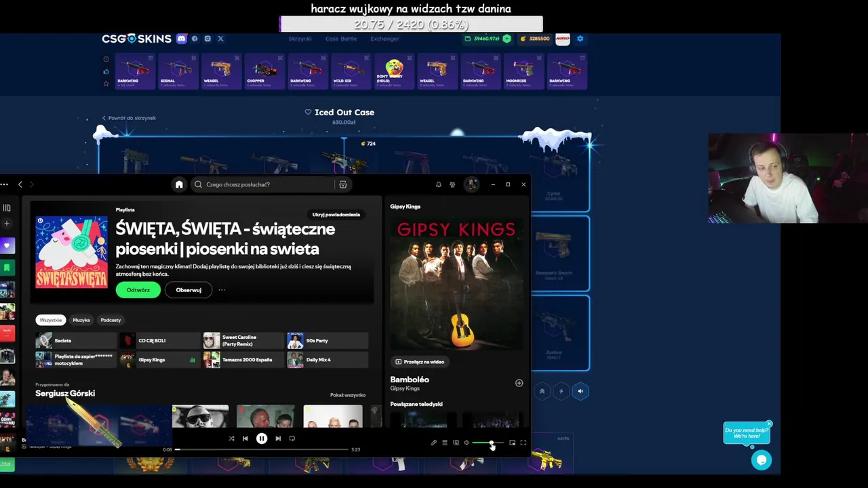
Task: Open X (Twitter) icon in CSGOSkins header
Action: [220, 39]
